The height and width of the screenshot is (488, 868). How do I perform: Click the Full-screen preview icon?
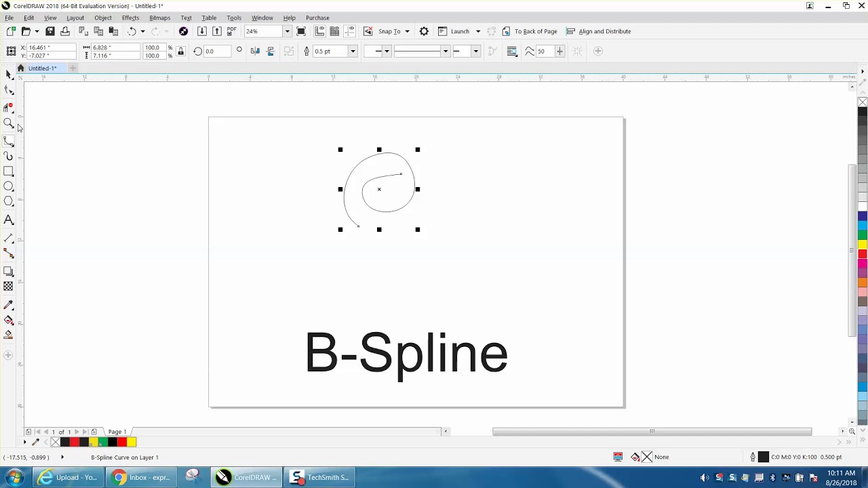pos(302,31)
